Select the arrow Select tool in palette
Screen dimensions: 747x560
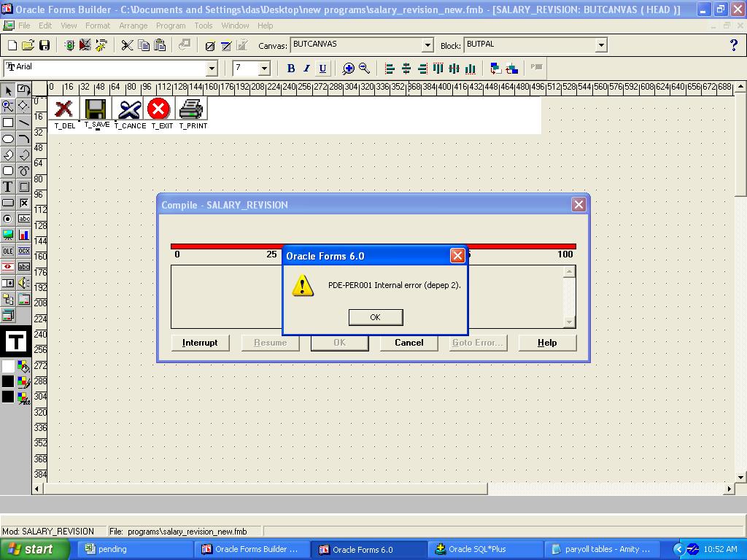[8, 90]
